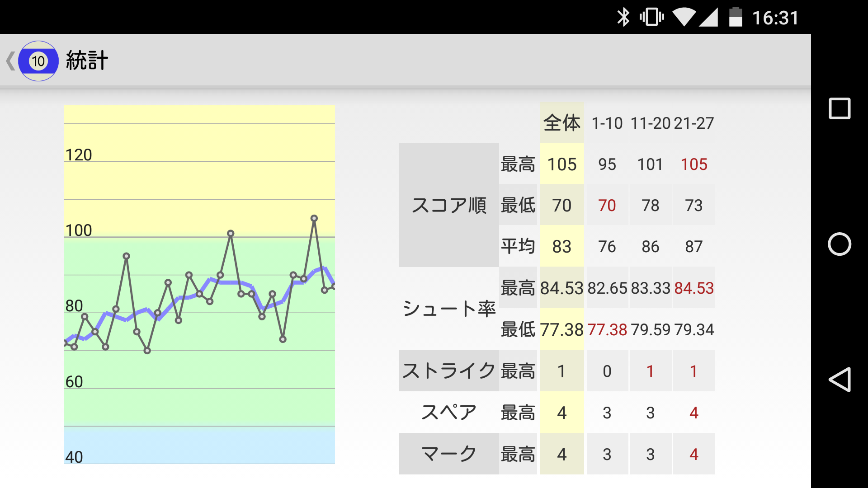The height and width of the screenshot is (488, 868).
Task: Tap the Android back triangle button
Action: pyautogui.click(x=840, y=380)
